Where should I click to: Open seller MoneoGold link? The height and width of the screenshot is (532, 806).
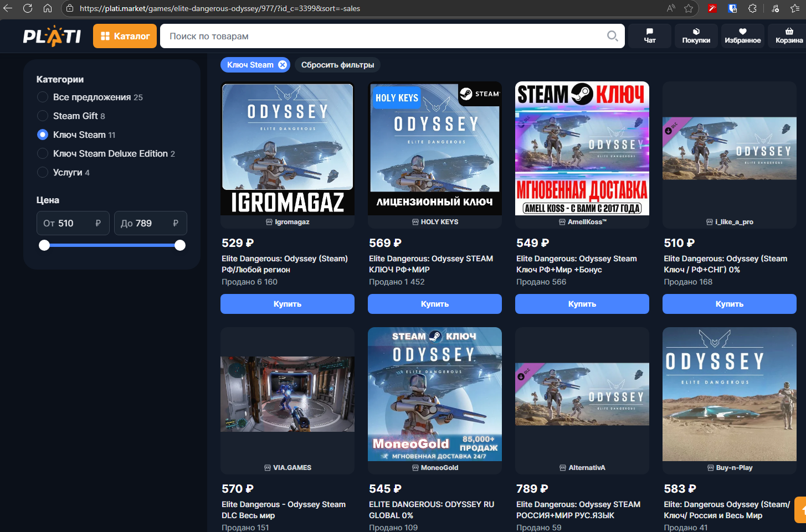pyautogui.click(x=435, y=468)
